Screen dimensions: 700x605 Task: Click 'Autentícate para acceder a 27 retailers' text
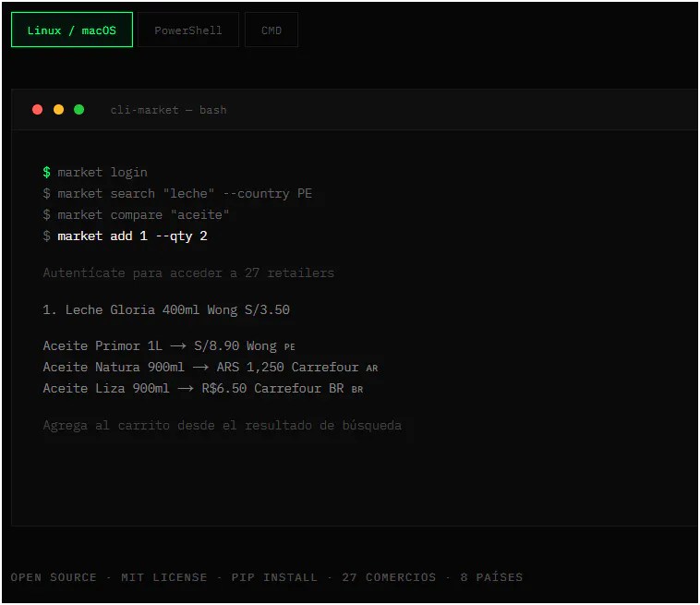pyautogui.click(x=188, y=272)
